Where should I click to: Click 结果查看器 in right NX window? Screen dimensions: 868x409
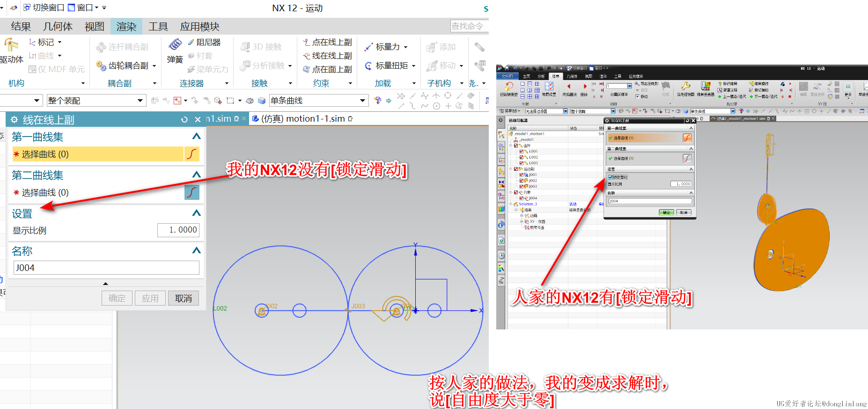(706, 89)
